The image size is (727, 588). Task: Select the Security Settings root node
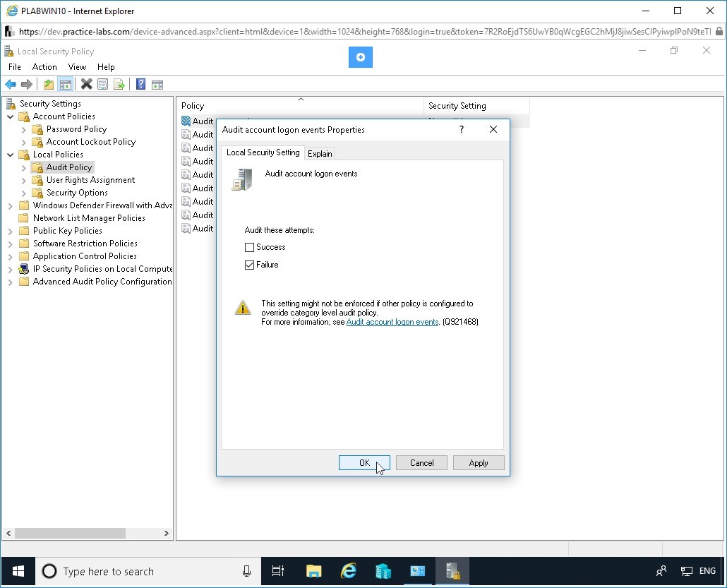pyautogui.click(x=50, y=103)
